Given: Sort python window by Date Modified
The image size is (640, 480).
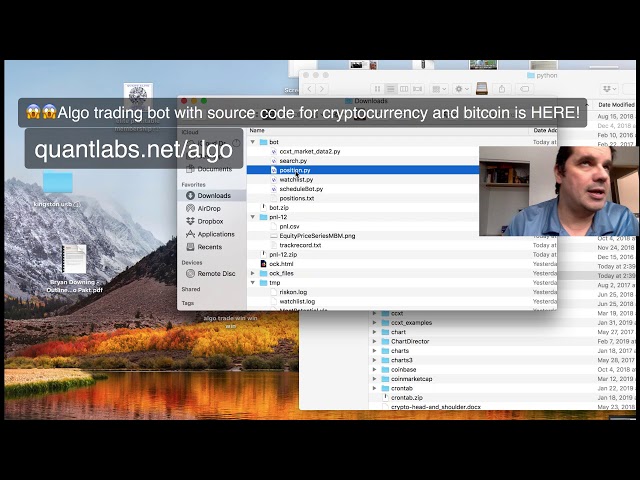Looking at the screenshot, I should tap(615, 105).
